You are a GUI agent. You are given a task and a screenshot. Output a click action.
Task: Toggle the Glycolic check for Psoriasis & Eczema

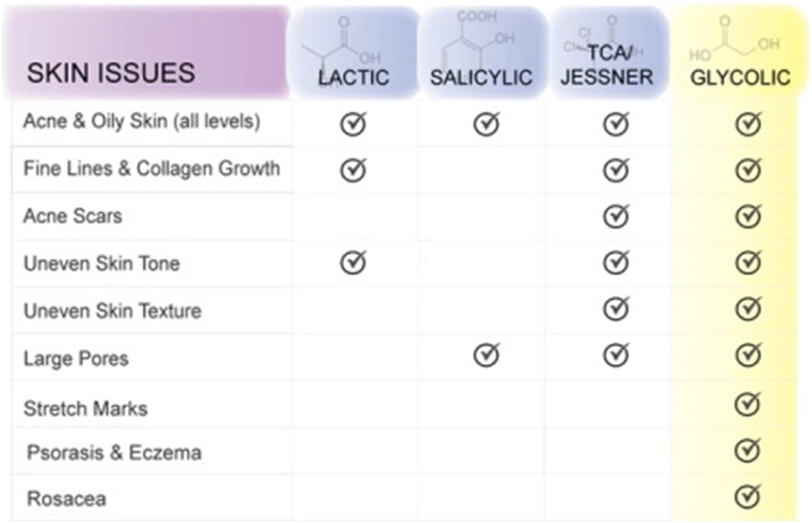(748, 451)
